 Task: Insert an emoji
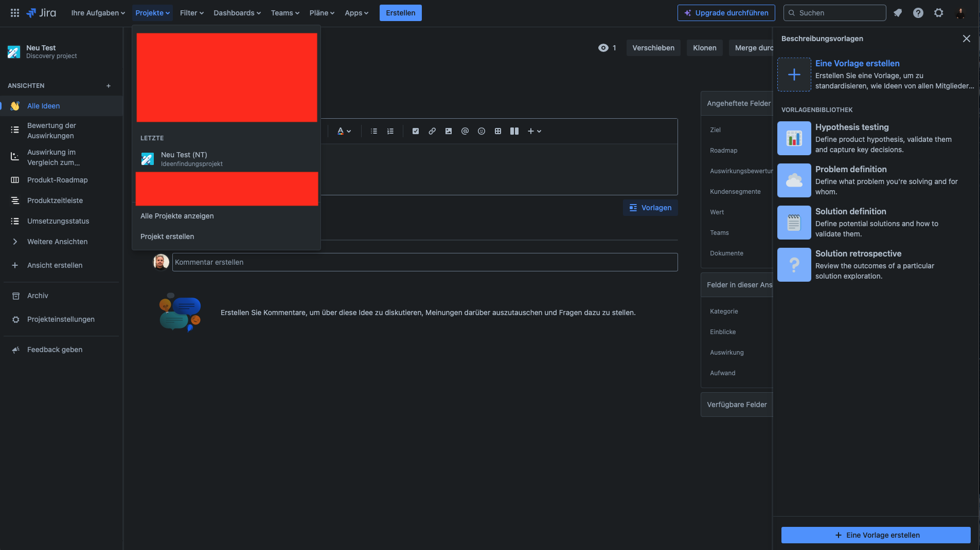coord(482,131)
